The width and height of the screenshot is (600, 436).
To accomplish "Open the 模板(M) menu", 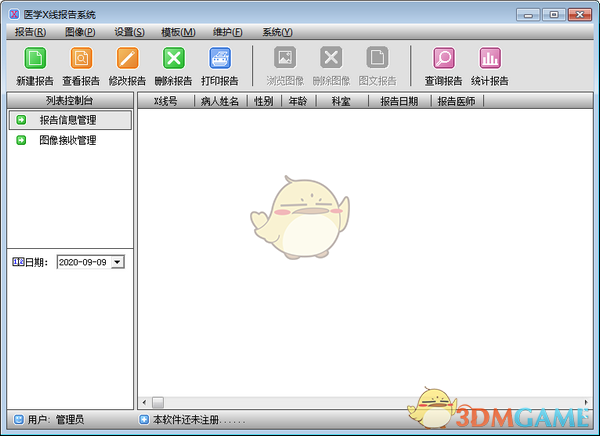I will [x=178, y=32].
